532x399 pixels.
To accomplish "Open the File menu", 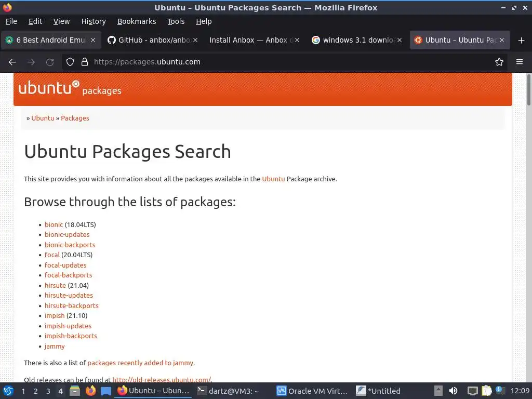I will [11, 21].
